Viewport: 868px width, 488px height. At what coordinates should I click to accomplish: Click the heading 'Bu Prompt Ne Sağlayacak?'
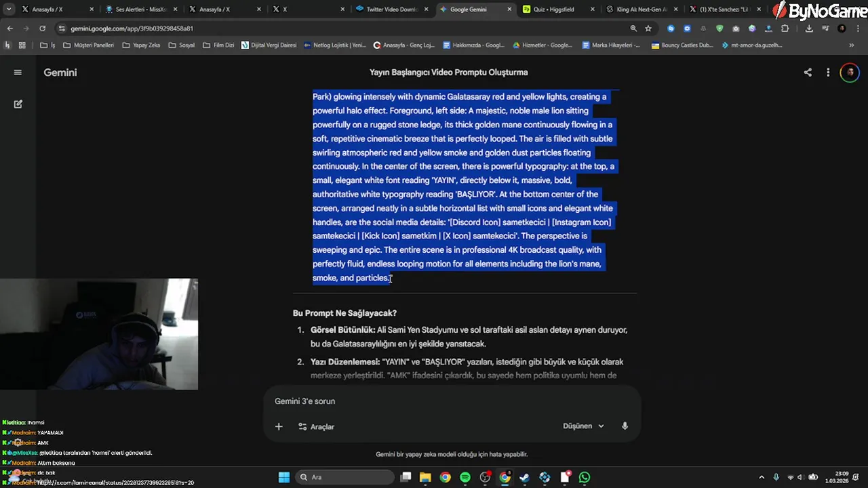point(344,313)
